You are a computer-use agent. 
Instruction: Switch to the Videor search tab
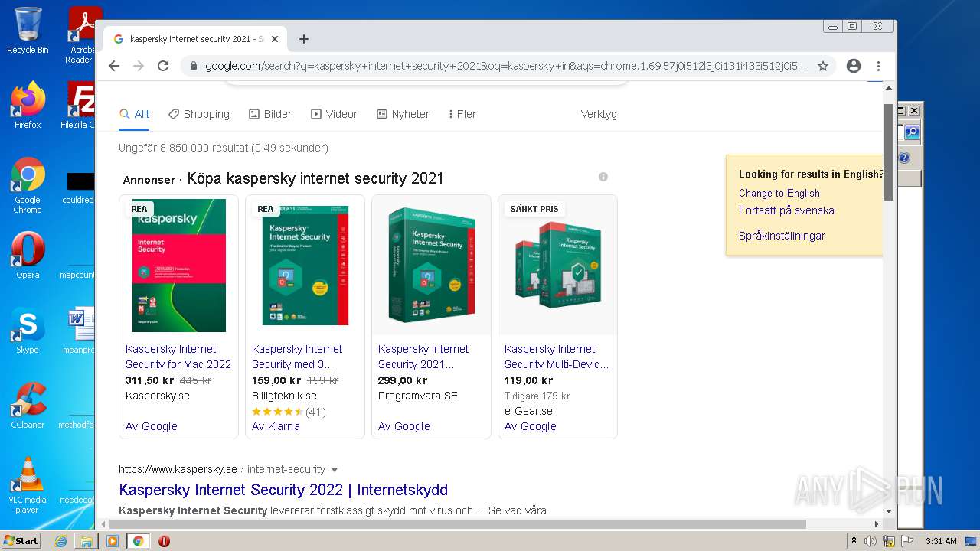(334, 114)
